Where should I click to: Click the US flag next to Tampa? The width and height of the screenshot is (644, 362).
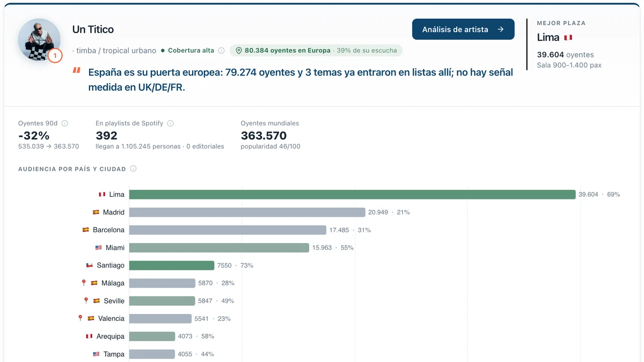97,354
